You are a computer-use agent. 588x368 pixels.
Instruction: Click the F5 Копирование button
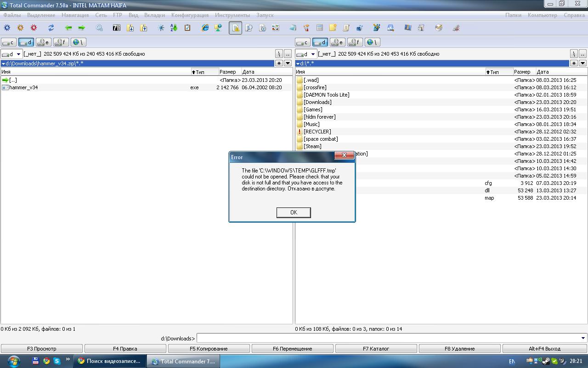point(209,349)
